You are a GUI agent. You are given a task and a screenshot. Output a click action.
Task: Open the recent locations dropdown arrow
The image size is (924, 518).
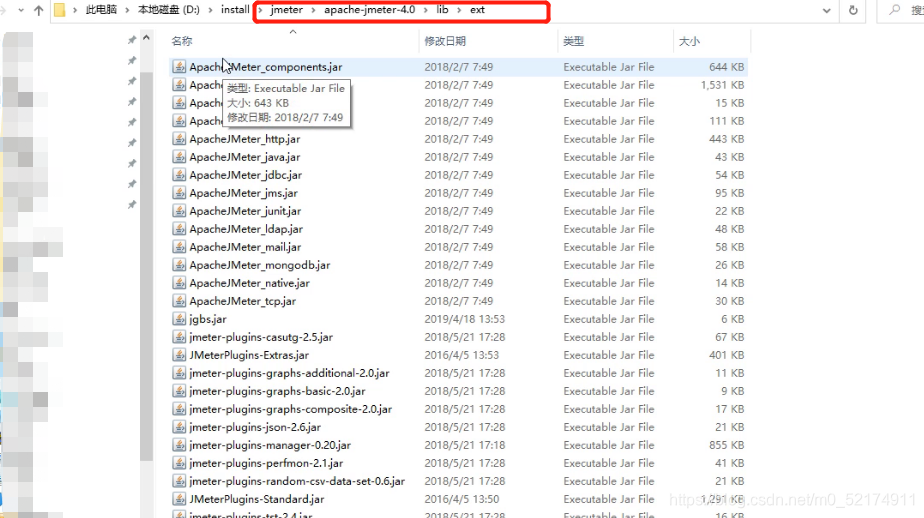(21, 10)
